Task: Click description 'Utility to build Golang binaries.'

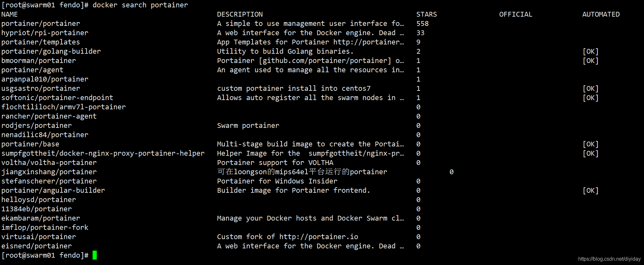Action: pyautogui.click(x=285, y=51)
